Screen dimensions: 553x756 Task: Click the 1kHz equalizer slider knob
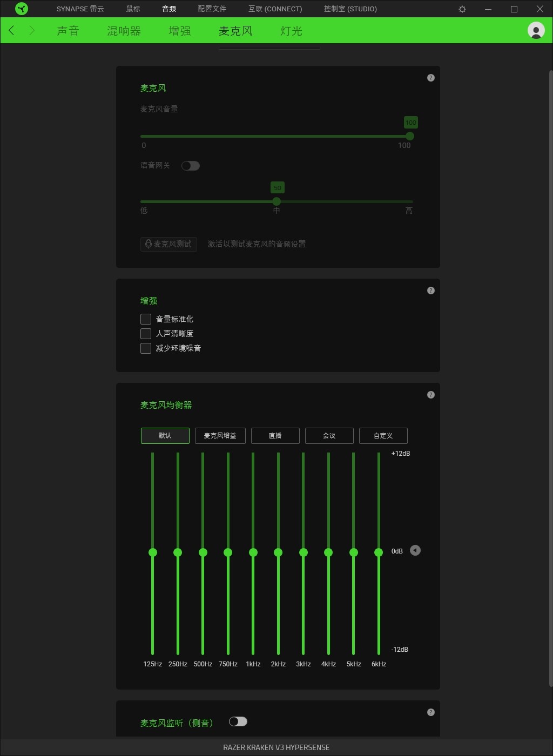(253, 552)
